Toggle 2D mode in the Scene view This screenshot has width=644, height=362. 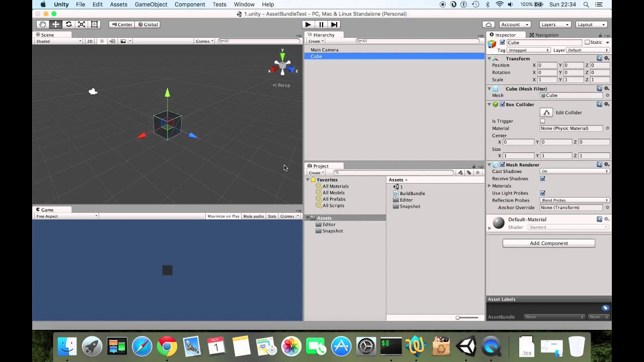[90, 41]
